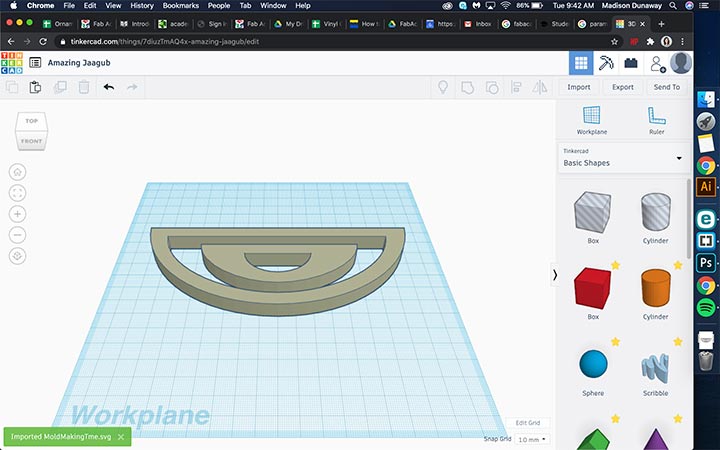This screenshot has height=450, width=720.
Task: Collapse the shapes panel with chevron
Action: tap(555, 275)
